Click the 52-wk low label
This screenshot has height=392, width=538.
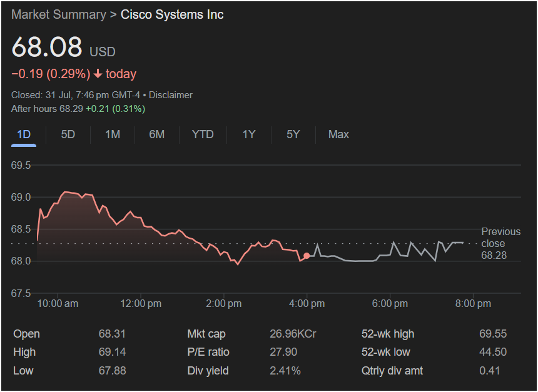pos(385,352)
